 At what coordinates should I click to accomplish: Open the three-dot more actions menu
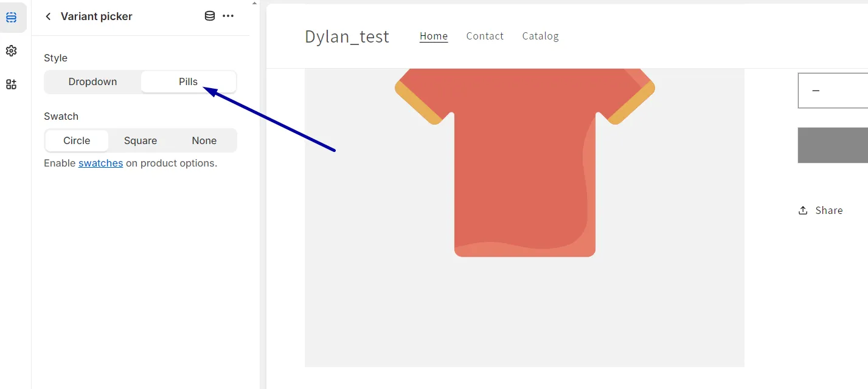click(x=228, y=16)
